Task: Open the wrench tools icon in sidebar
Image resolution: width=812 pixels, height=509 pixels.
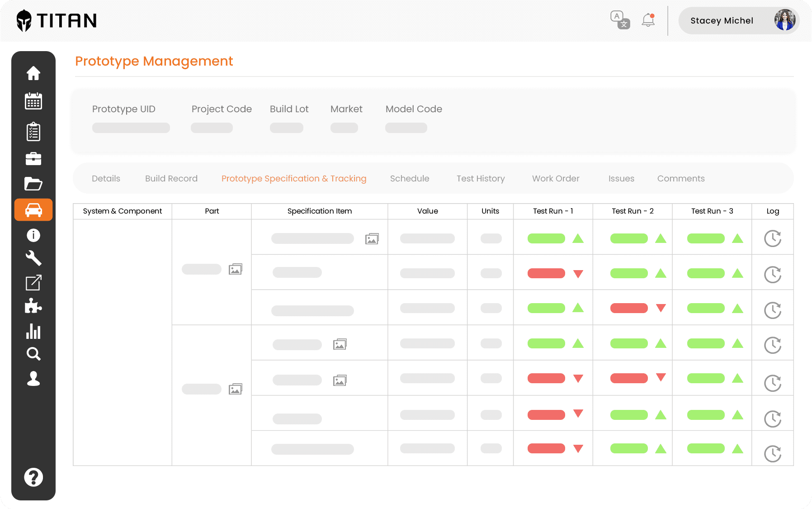Action: click(33, 258)
